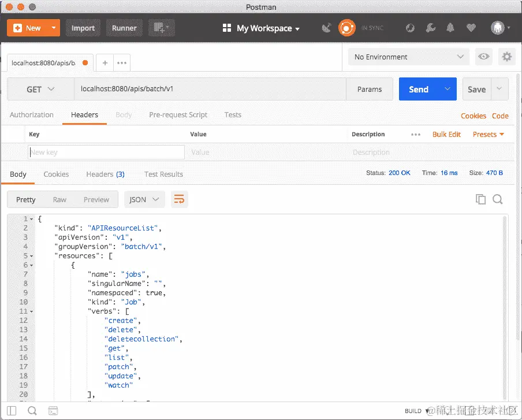
Task: Click Bulk Edit link
Action: click(x=446, y=135)
